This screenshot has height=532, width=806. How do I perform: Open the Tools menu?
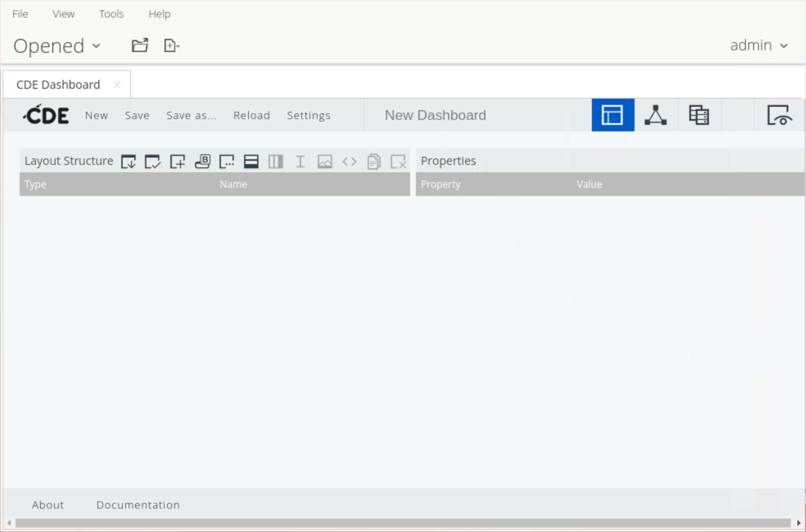click(111, 14)
